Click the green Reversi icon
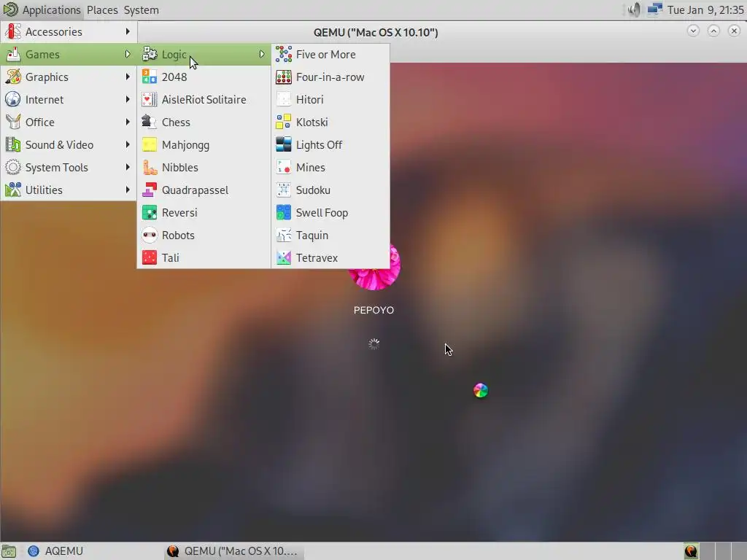The image size is (747, 560). coord(149,212)
